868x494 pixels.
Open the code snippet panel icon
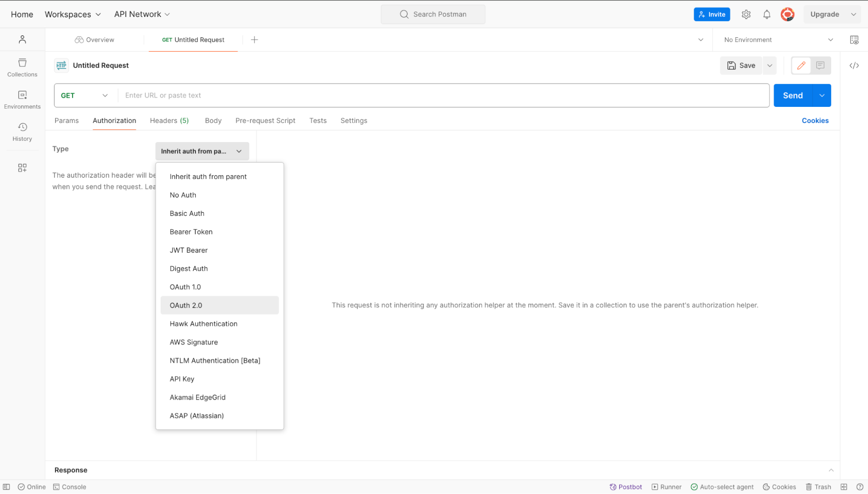[x=854, y=66]
